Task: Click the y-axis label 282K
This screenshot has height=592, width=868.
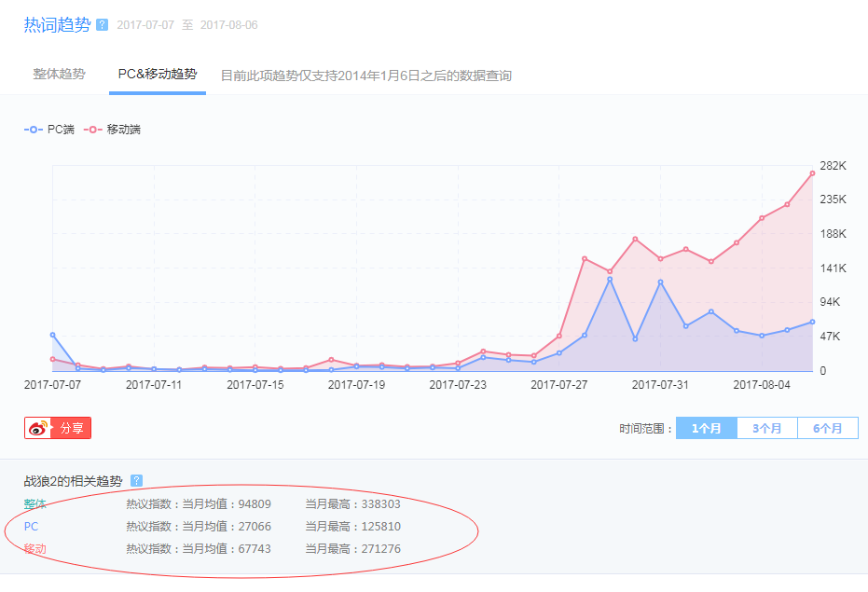Action: click(834, 166)
